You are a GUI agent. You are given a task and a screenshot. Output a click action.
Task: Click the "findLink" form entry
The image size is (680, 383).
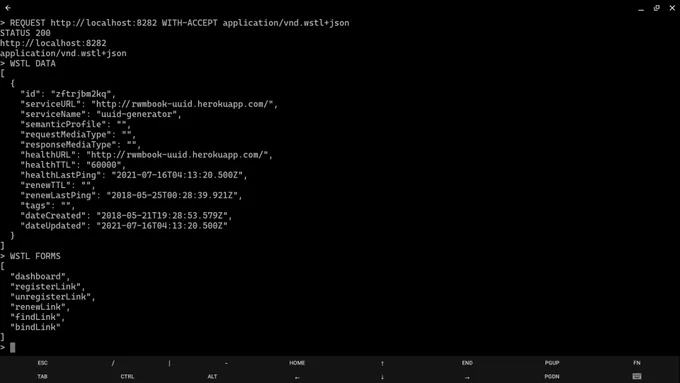tap(35, 317)
